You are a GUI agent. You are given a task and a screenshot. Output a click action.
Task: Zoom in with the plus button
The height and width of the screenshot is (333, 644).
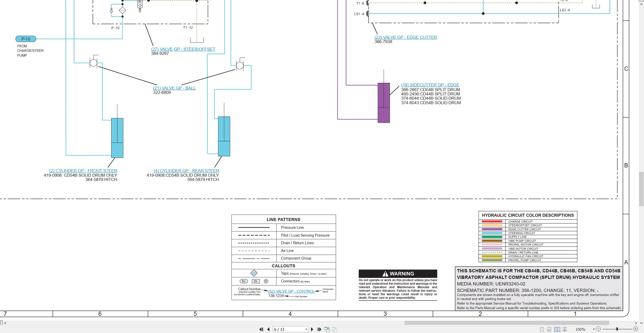[x=635, y=329]
